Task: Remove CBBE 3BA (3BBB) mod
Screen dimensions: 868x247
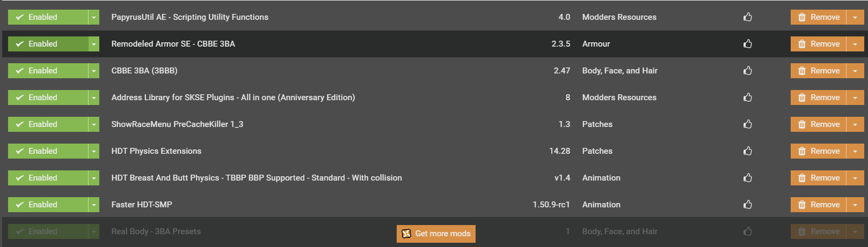Action: (818, 71)
